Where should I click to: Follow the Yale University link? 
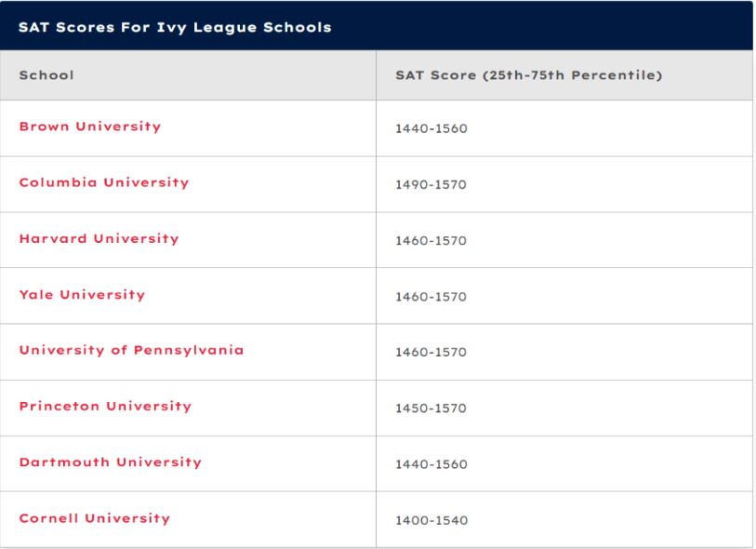[x=82, y=294]
